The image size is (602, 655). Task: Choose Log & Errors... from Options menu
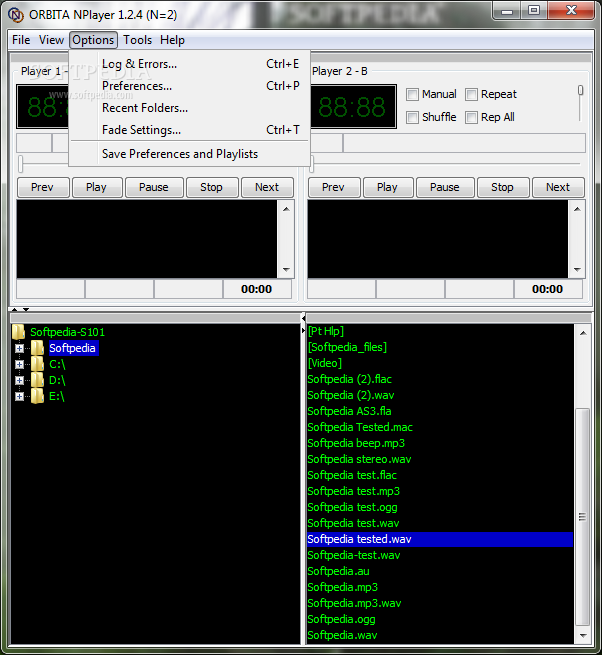[190, 64]
